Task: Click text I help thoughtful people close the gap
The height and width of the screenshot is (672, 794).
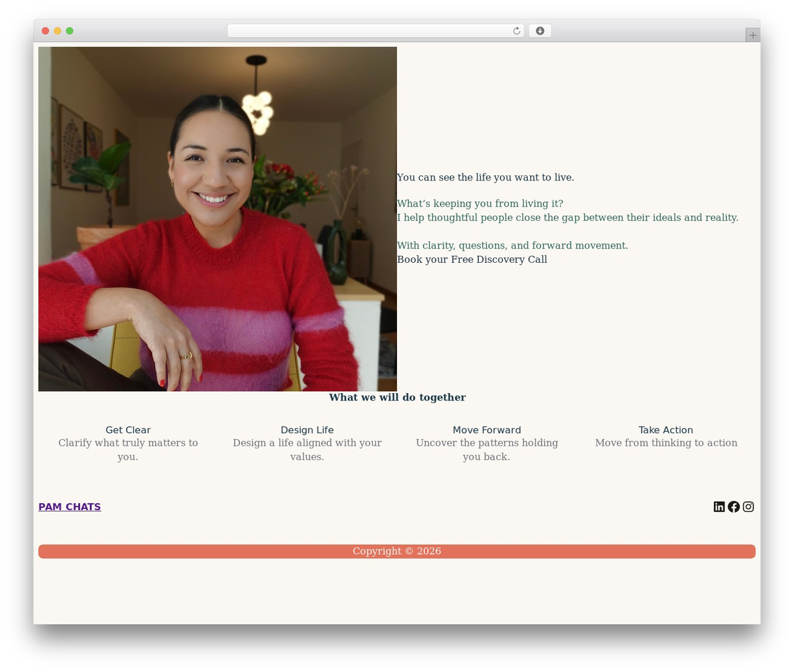Action: 568,218
